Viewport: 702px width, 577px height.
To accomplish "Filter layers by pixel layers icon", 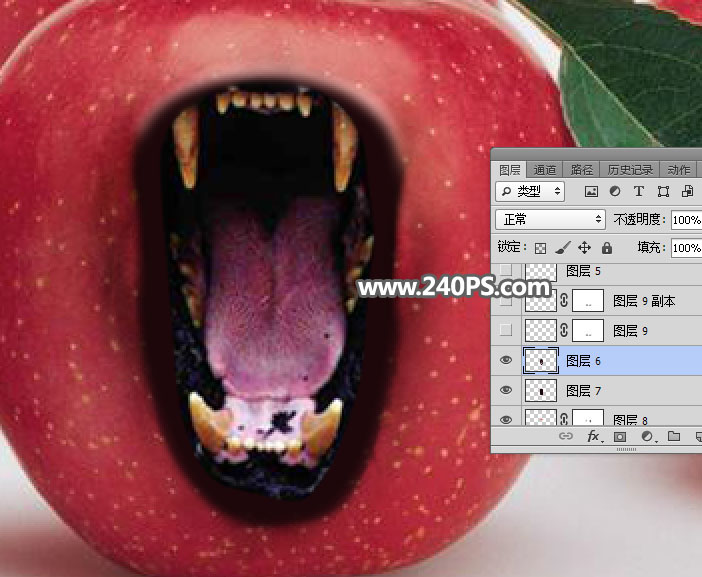I will (x=591, y=192).
